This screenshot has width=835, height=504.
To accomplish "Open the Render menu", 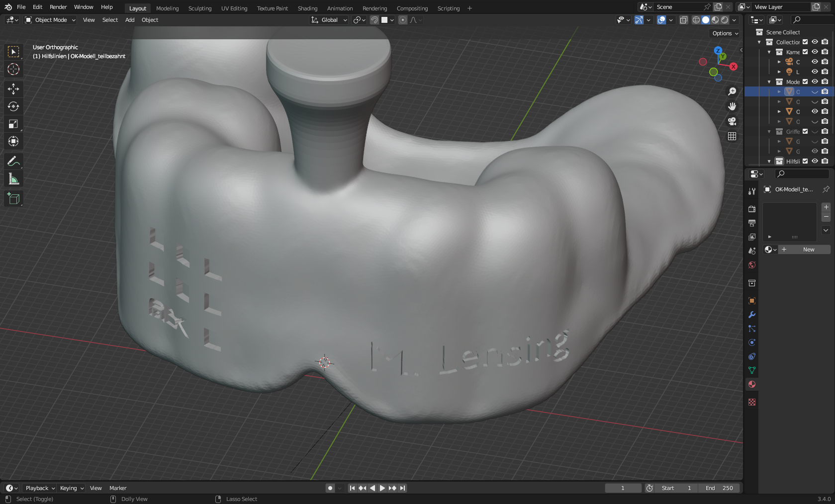I will tap(58, 7).
